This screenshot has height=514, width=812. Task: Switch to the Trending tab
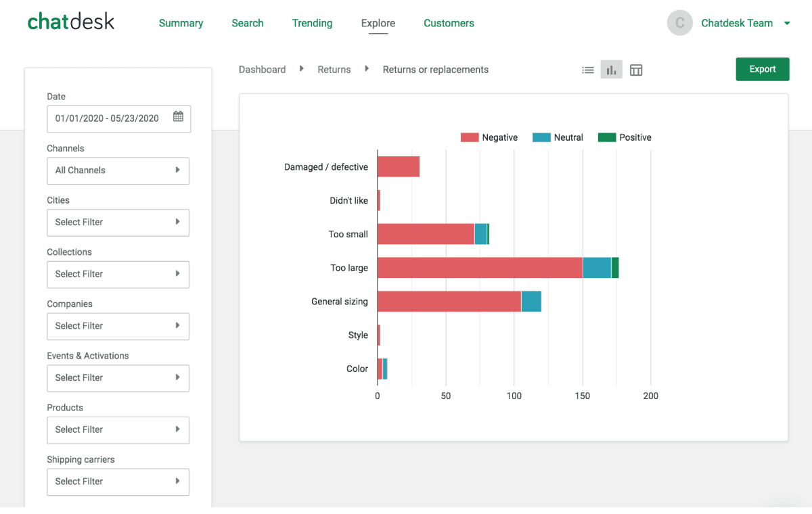tap(312, 22)
